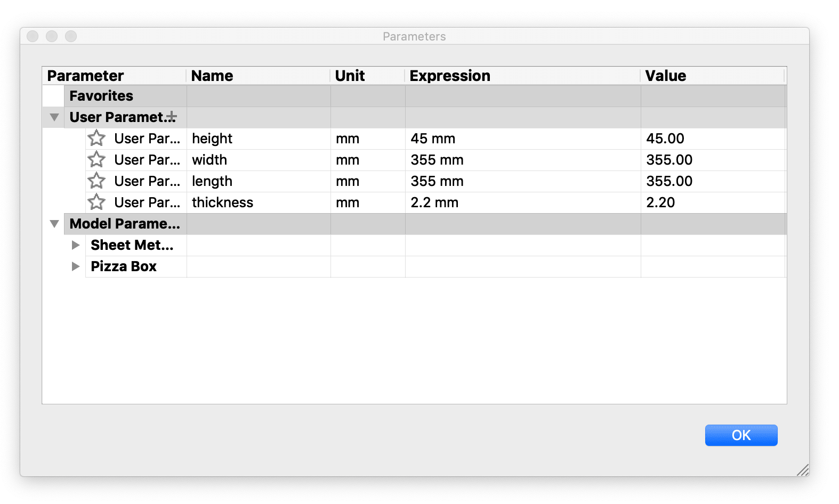This screenshot has height=504, width=839.
Task: Click the width row 'mm' unit cell
Action: 368,160
